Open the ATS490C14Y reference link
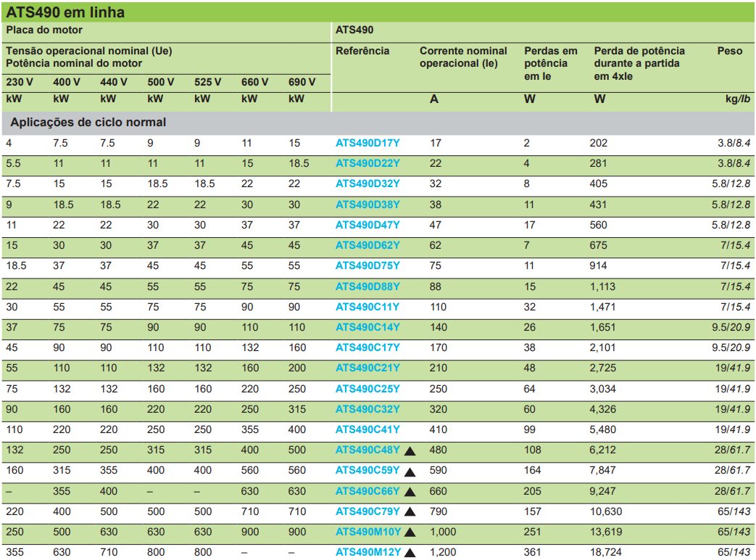Image resolution: width=756 pixels, height=560 pixels. click(x=367, y=327)
